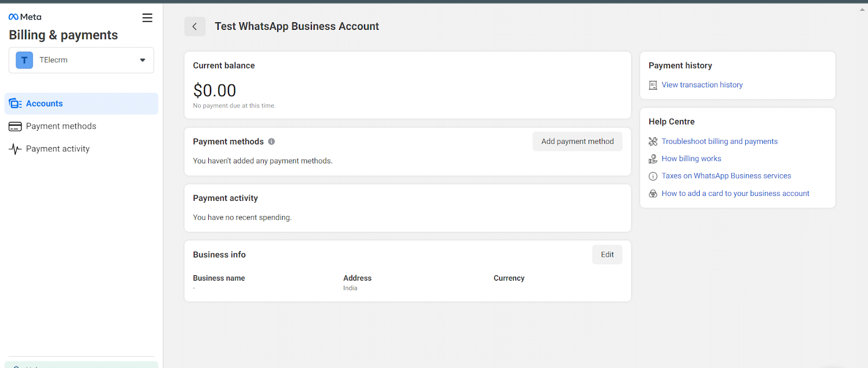
Task: Go back using the left chevron button
Action: pyautogui.click(x=195, y=26)
